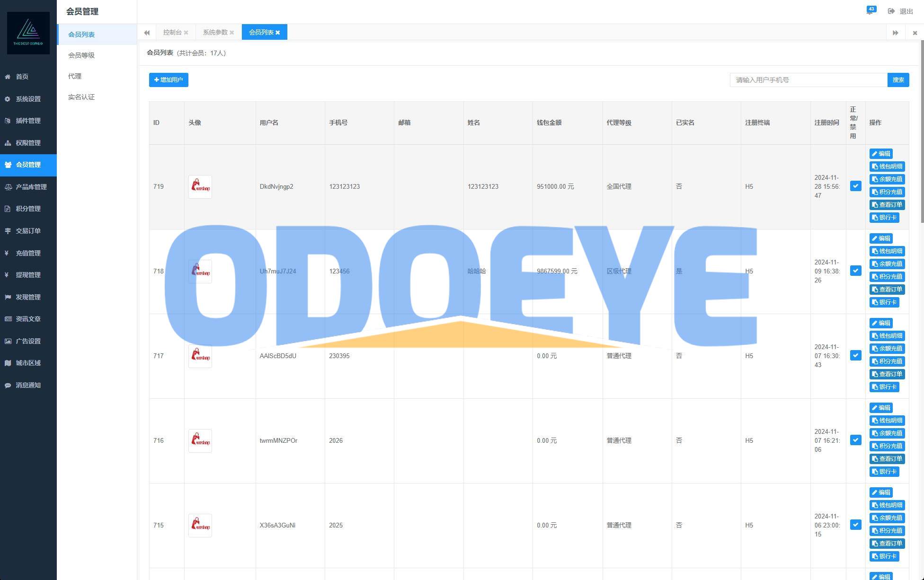Toggle status checkbox for user 715
Viewport: 924px width, 580px height.
pos(855,525)
